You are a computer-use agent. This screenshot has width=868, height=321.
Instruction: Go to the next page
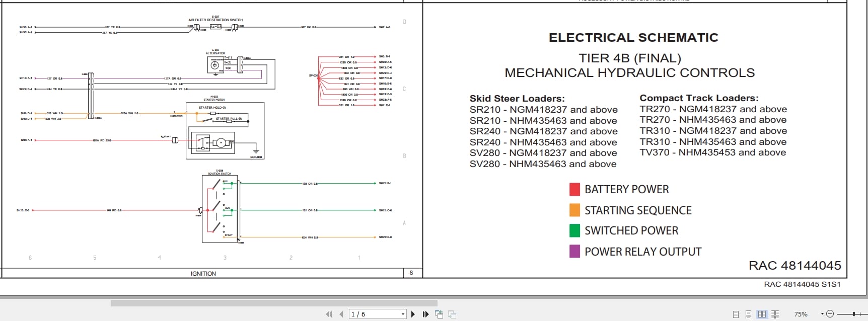pyautogui.click(x=413, y=314)
